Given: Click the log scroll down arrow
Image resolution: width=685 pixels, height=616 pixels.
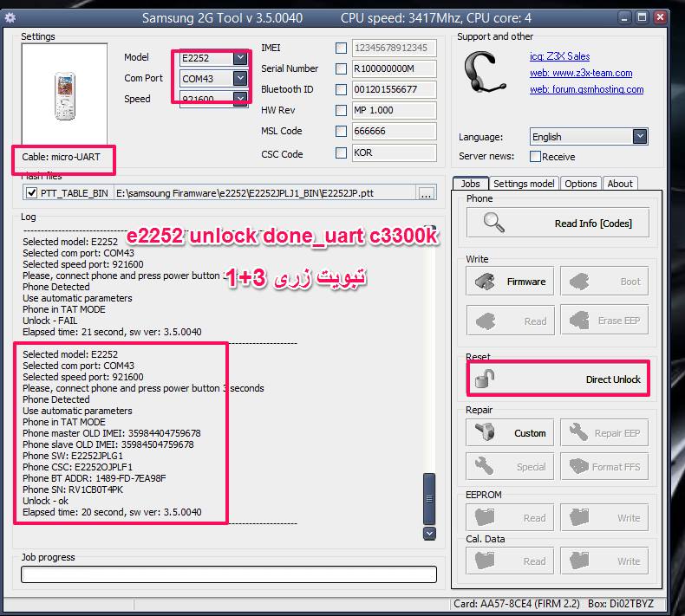Looking at the screenshot, I should pyautogui.click(x=429, y=533).
